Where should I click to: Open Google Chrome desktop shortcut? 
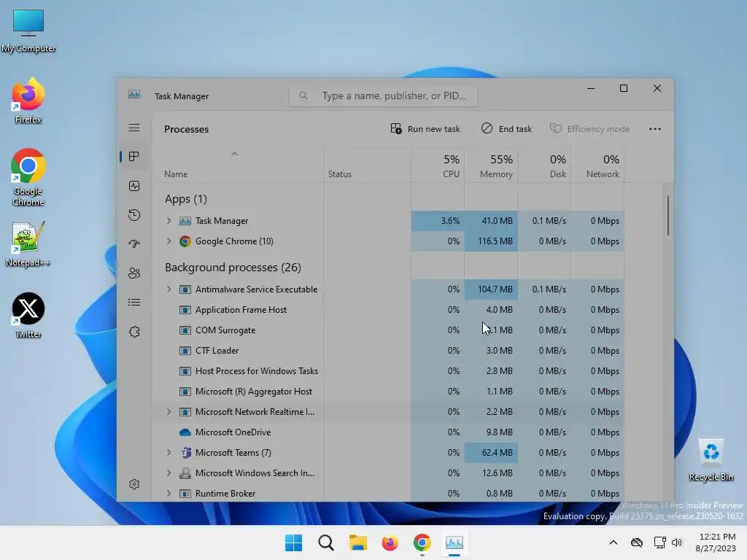pos(28,177)
